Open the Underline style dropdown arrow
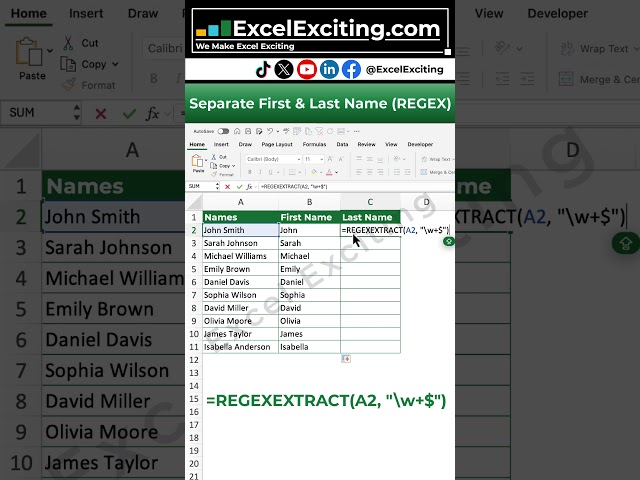Screen dimensions: 640x480 278,172
